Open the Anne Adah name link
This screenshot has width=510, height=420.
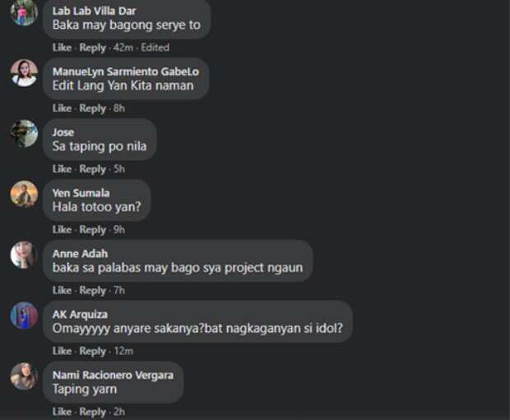point(80,253)
